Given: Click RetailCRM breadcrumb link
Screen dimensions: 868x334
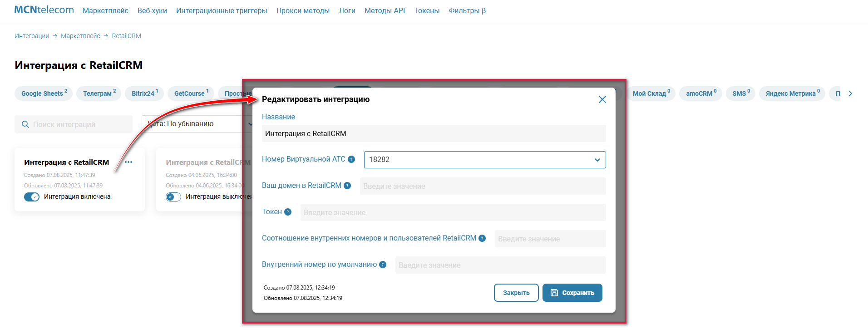Looking at the screenshot, I should (x=127, y=36).
